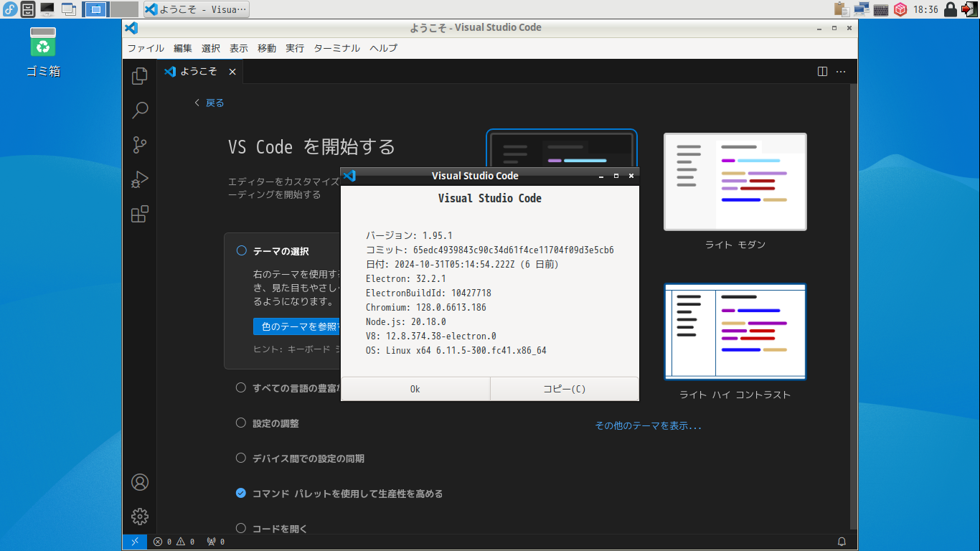Viewport: 980px width, 551px height.
Task: Open the Fedora start menu icon
Action: 10,9
